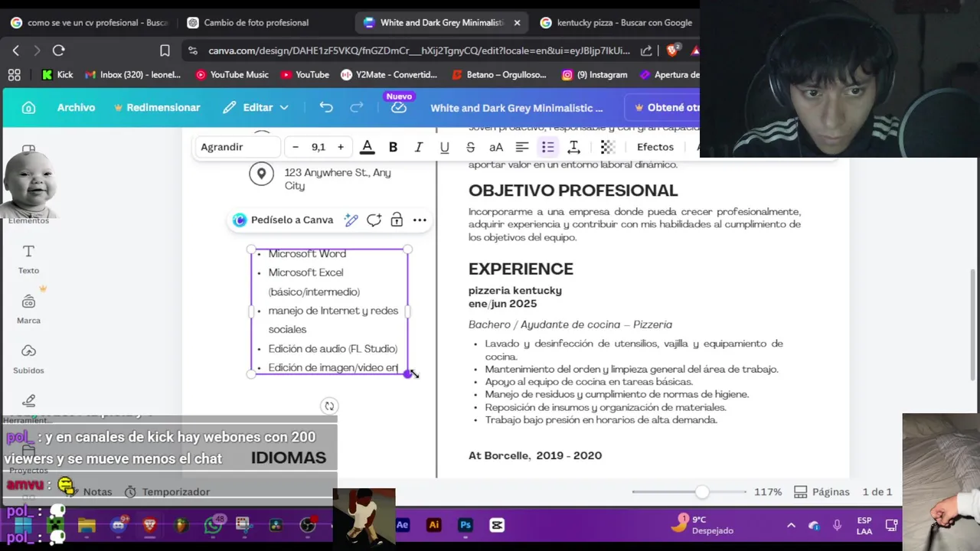Click the 117% zoom level
The image size is (980, 551).
pyautogui.click(x=768, y=492)
